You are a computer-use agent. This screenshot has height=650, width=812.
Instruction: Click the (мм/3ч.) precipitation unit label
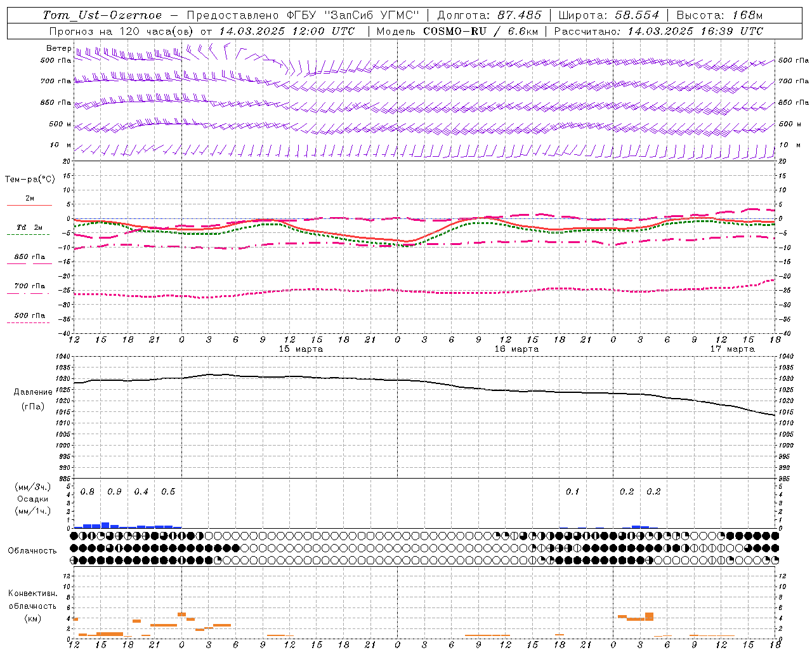(33, 487)
